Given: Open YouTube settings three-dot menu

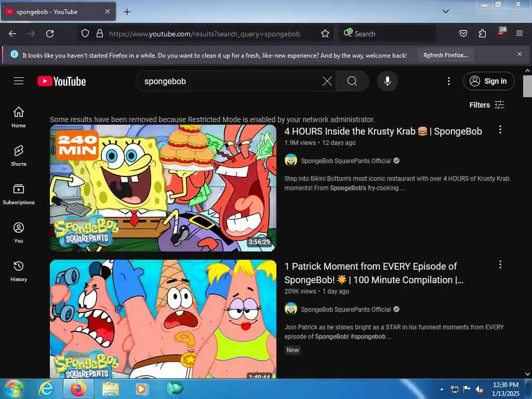Looking at the screenshot, I should (448, 81).
